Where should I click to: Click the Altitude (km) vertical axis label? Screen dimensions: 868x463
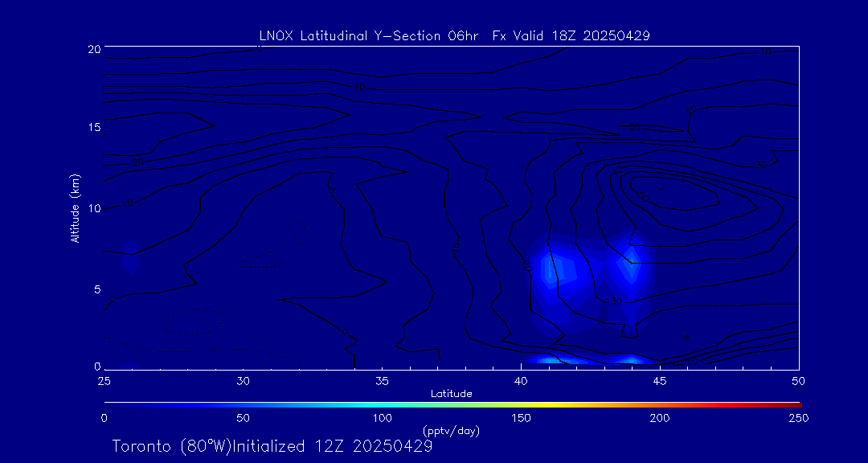76,207
